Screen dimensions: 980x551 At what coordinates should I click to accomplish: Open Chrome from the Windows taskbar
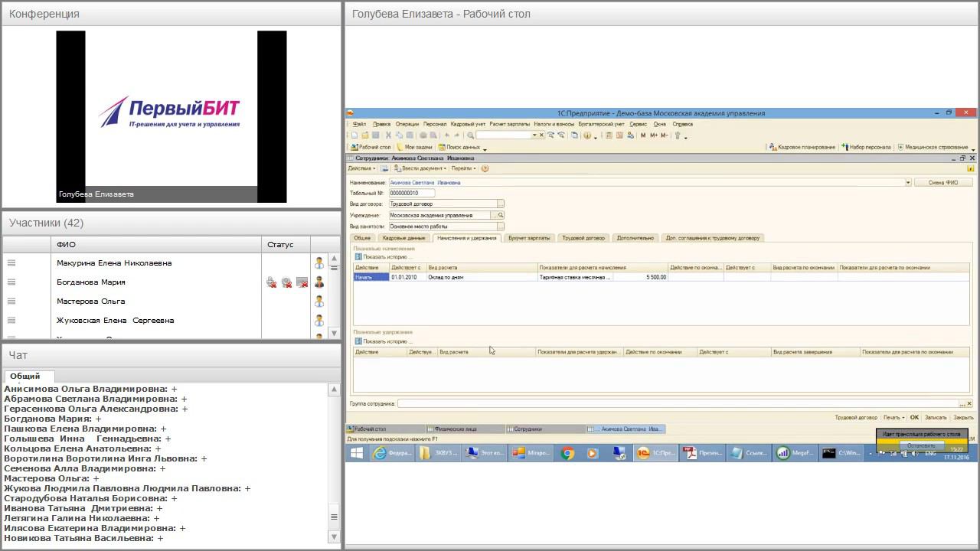567,453
